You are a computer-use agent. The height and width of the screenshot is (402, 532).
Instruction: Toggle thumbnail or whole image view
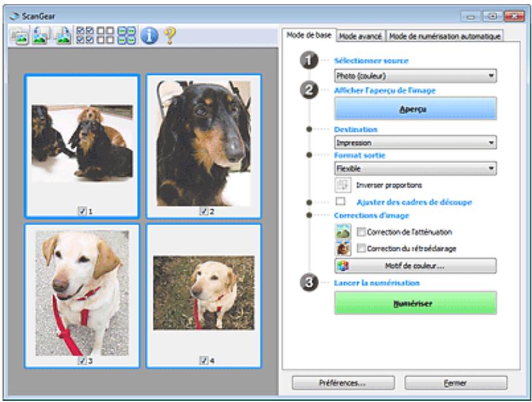click(20, 36)
